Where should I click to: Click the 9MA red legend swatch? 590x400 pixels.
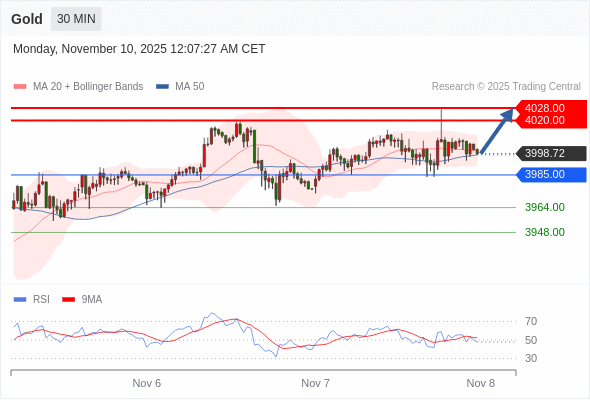(68, 300)
